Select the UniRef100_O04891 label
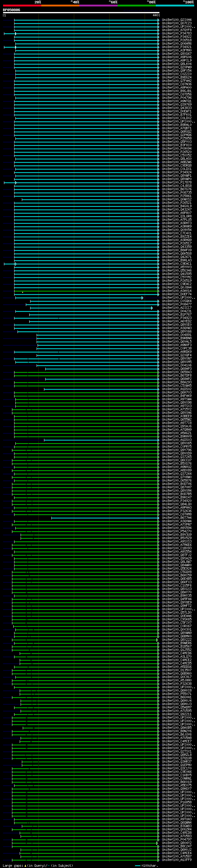Image resolution: width=197 pixels, height=868 pixels. (177, 335)
